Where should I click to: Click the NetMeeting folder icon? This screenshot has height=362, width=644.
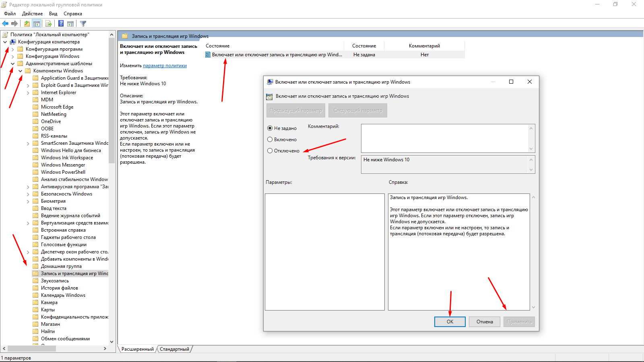tap(35, 114)
